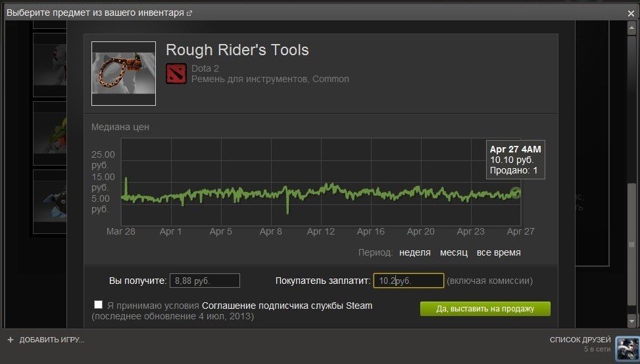This screenshot has width=640, height=364.
Task: Click the highlighted Apr 27 chart point
Action: pyautogui.click(x=516, y=193)
